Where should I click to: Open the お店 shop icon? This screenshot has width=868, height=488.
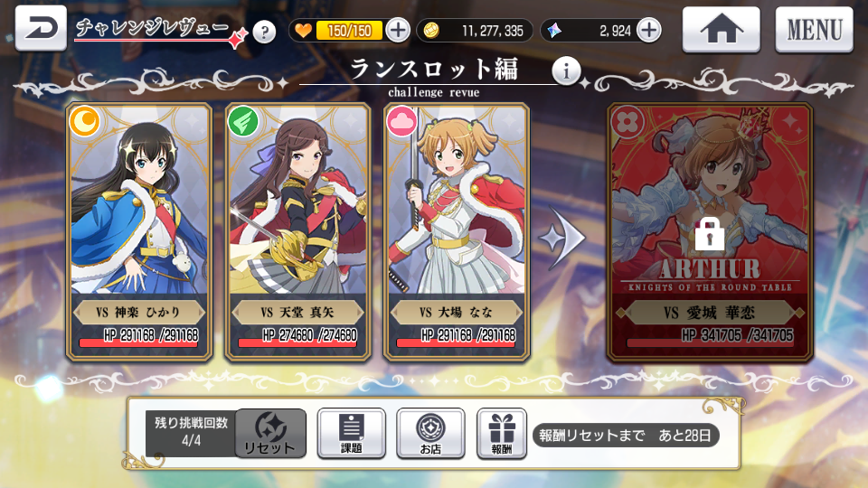click(430, 434)
